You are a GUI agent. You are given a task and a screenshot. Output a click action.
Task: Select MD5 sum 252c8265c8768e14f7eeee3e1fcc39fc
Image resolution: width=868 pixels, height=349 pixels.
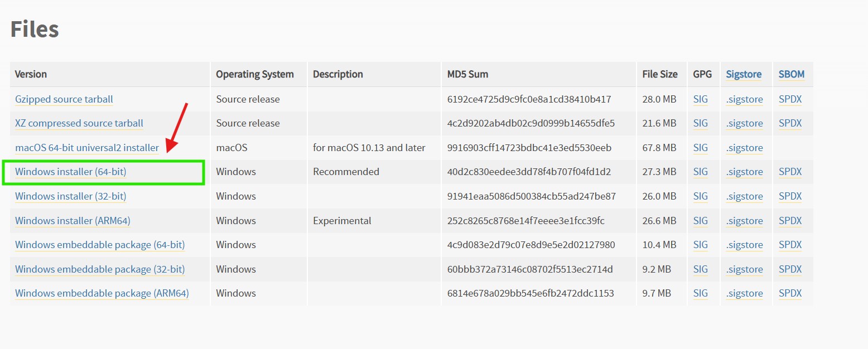(526, 221)
